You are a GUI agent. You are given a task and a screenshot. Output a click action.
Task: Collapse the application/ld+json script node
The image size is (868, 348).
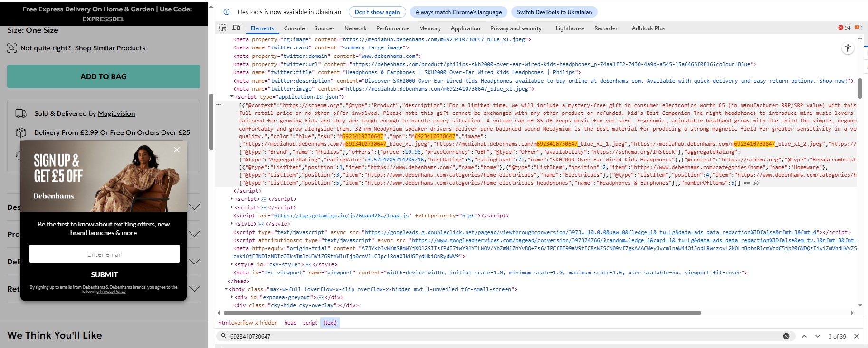[232, 97]
